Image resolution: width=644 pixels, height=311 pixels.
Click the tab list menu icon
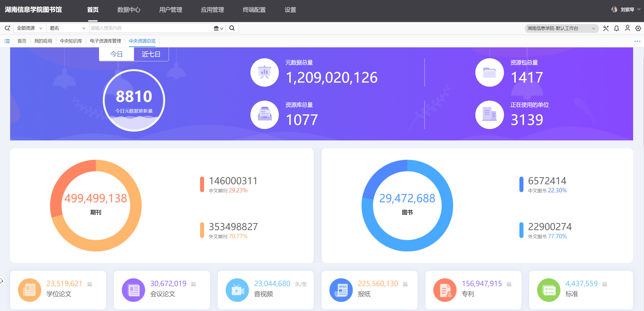pos(7,41)
